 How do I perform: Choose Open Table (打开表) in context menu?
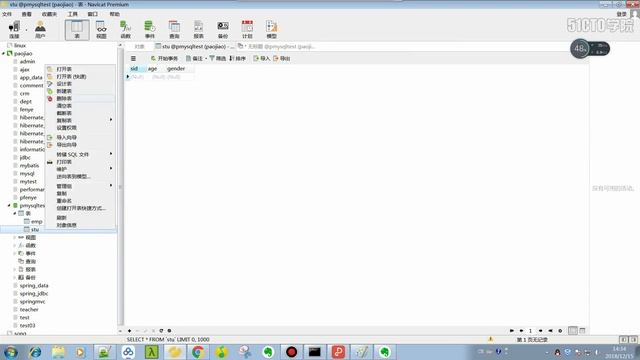coord(80,69)
